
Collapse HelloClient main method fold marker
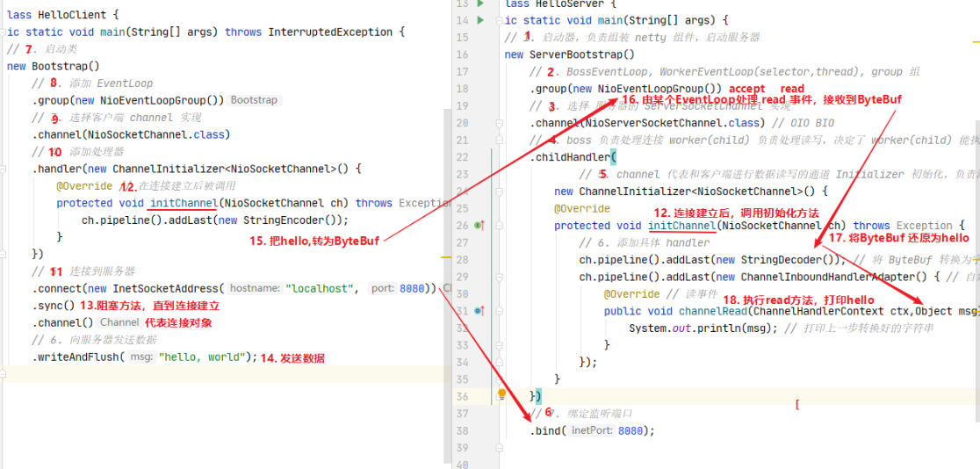pyautogui.click(x=3, y=32)
